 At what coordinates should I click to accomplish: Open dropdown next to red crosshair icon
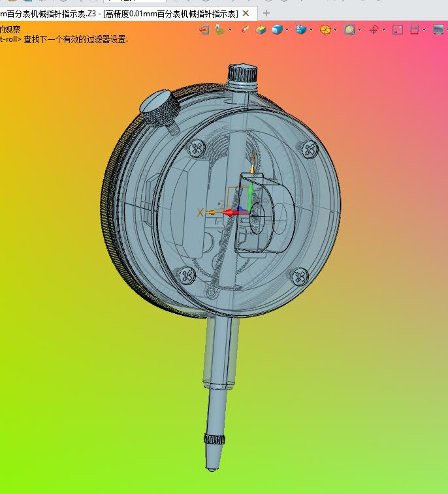pyautogui.click(x=384, y=30)
